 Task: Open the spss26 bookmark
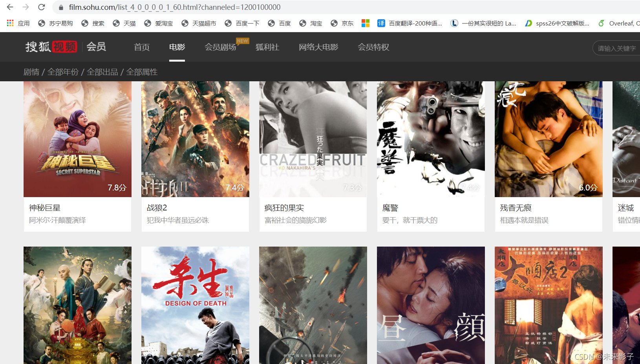[x=557, y=23]
